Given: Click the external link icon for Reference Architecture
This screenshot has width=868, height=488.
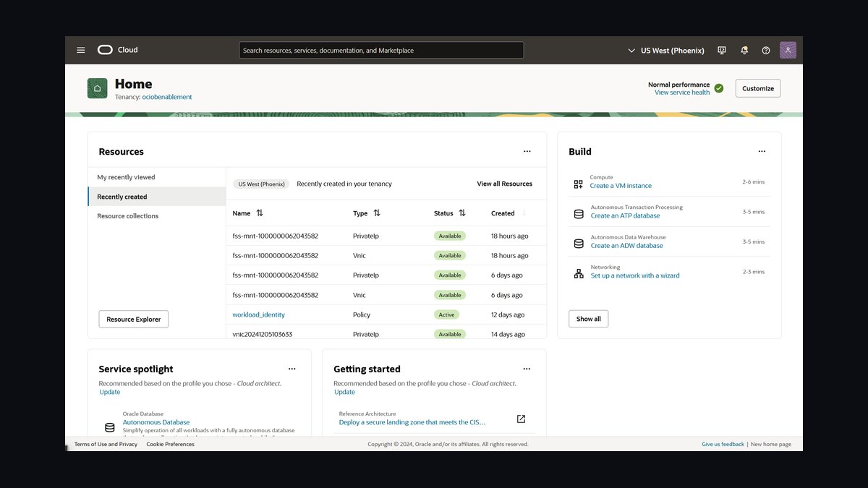Looking at the screenshot, I should pos(521,419).
